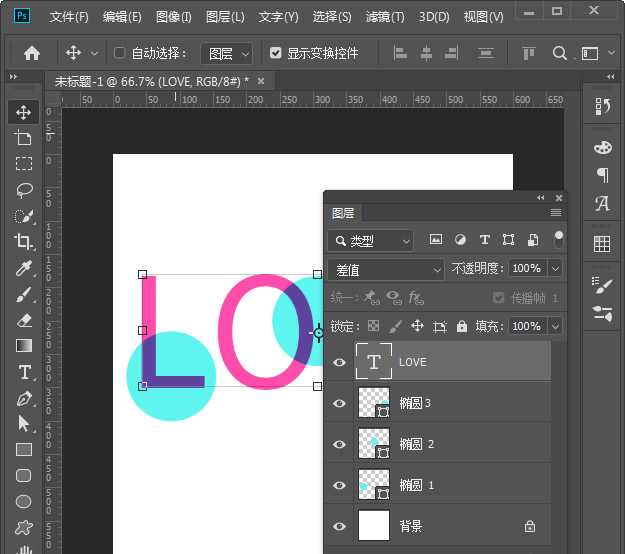Image resolution: width=625 pixels, height=554 pixels.
Task: Select the Eyedropper tool
Action: 24,268
